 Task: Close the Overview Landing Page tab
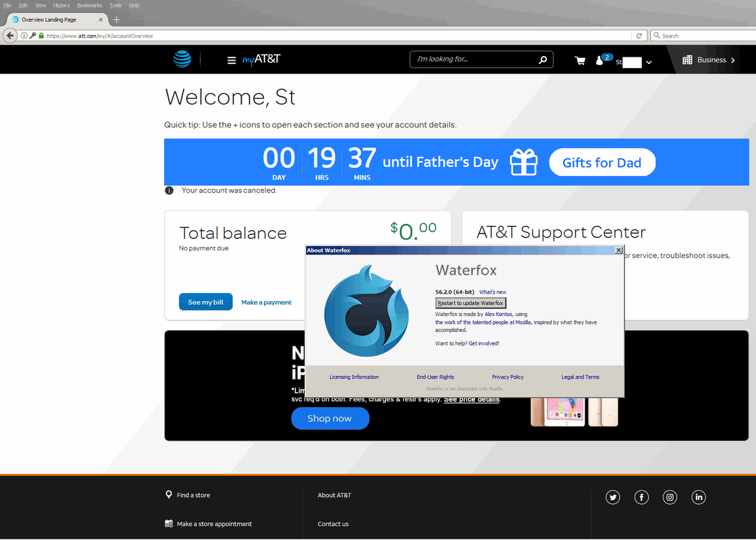tap(101, 20)
